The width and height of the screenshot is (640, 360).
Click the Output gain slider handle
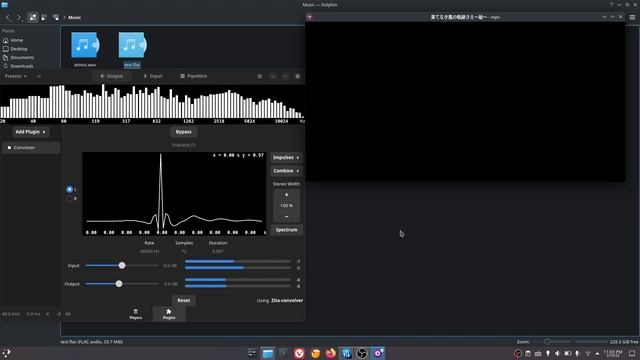click(119, 284)
